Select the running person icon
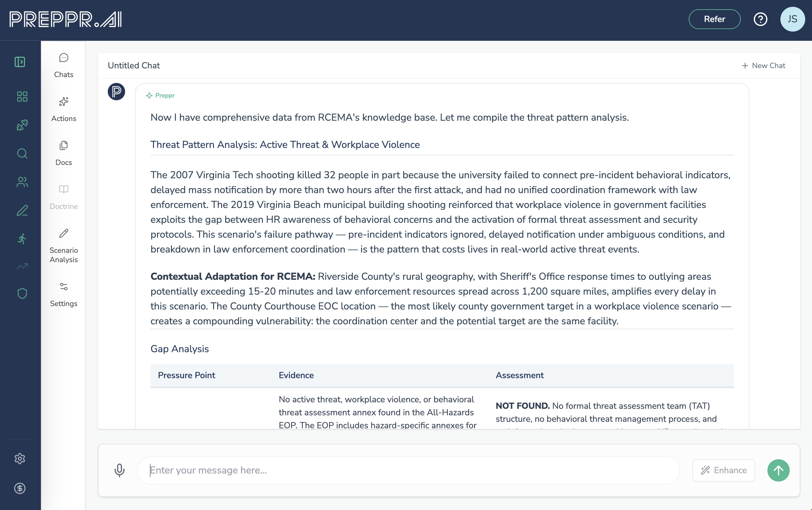812x510 pixels. coord(22,239)
